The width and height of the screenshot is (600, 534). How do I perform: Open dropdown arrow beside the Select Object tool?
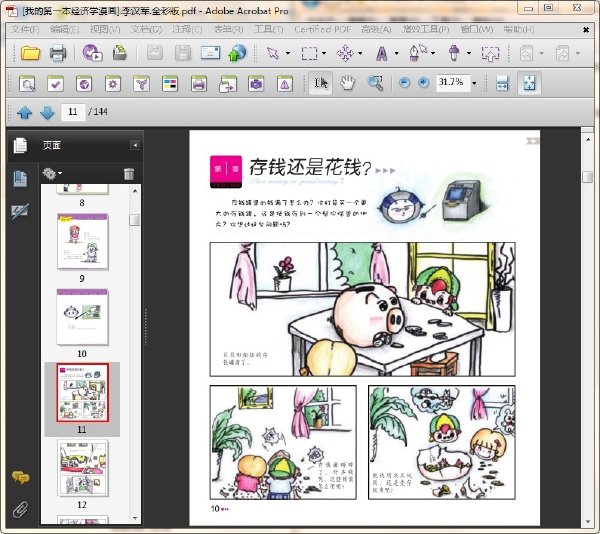click(x=288, y=53)
